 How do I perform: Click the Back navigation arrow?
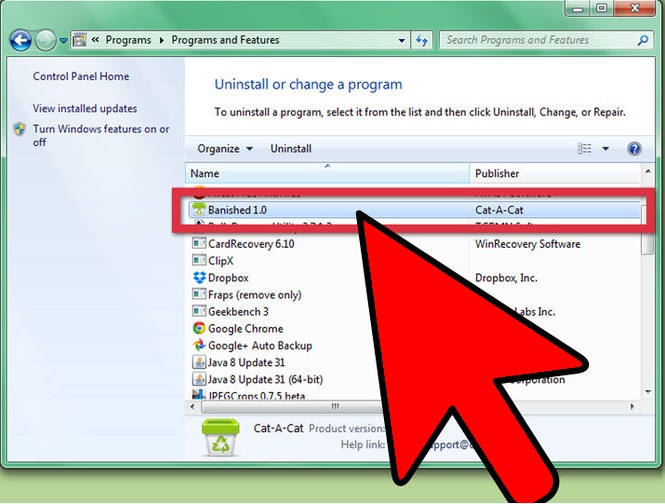[20, 41]
